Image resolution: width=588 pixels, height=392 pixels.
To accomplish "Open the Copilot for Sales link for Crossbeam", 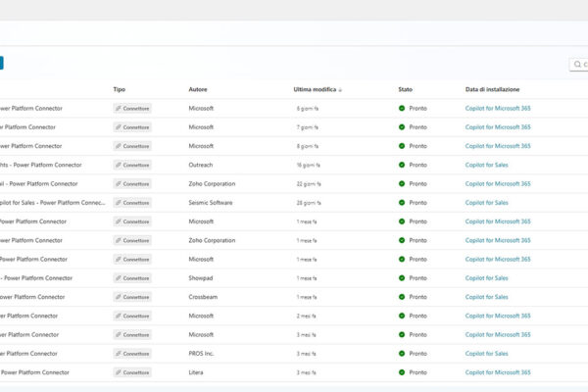I will [486, 297].
